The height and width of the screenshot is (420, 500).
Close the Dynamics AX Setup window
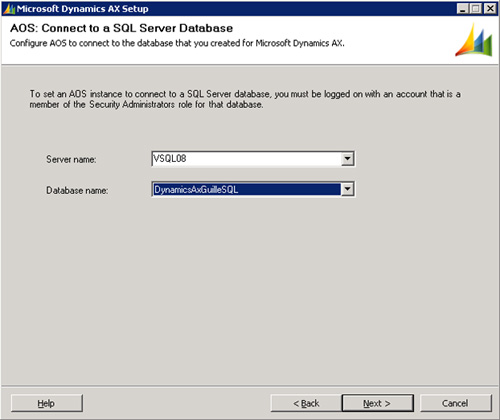490,9
